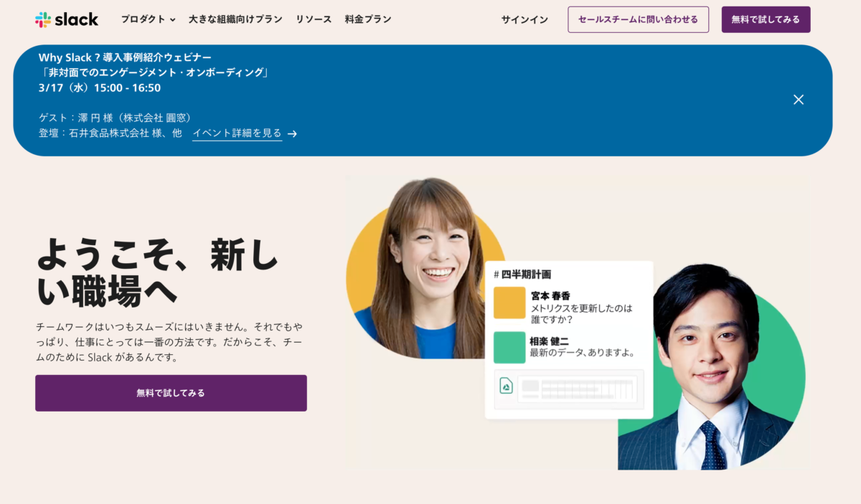Click the green avatar for 相楽 健二
This screenshot has height=504, width=861.
click(x=509, y=347)
